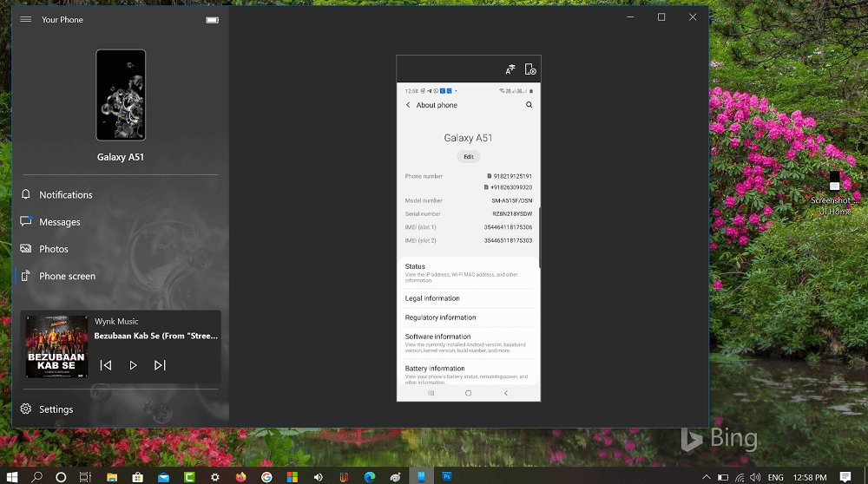Tap the IMEI (slot 1) value
Screen dimensions: 868x484
(x=508, y=227)
